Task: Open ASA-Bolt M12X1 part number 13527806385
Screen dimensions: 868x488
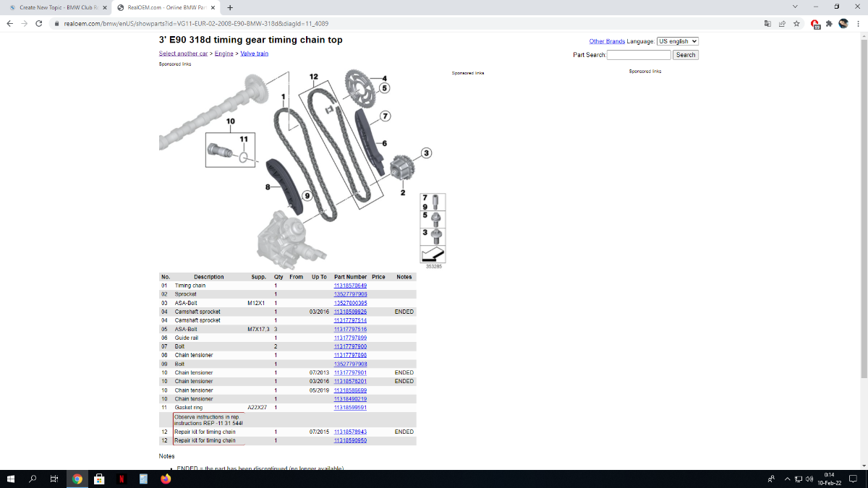Action: [350, 303]
